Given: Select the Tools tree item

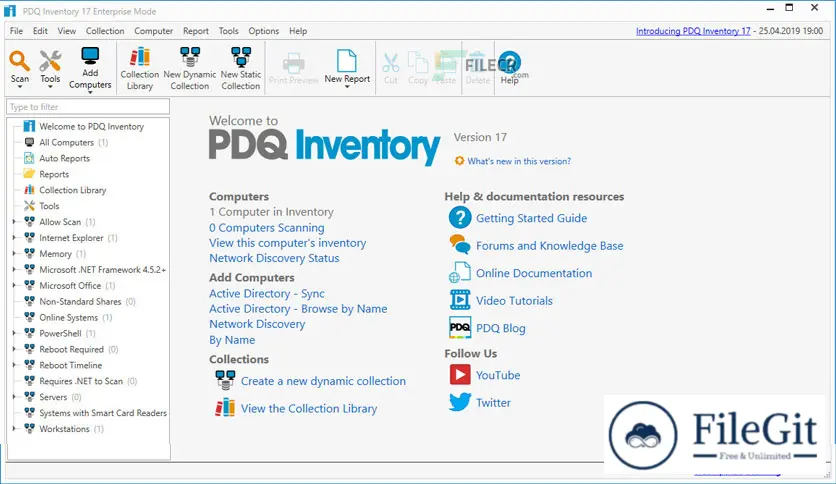Looking at the screenshot, I should pyautogui.click(x=49, y=206).
